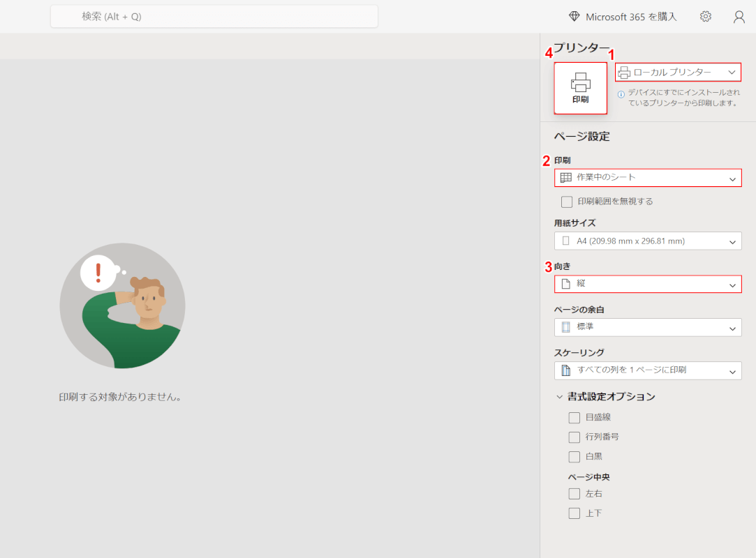756x558 pixels.
Task: Open the user account profile icon
Action: click(739, 17)
